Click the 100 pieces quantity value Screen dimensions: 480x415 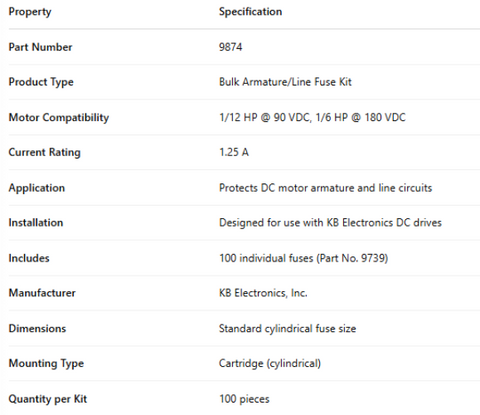point(244,399)
